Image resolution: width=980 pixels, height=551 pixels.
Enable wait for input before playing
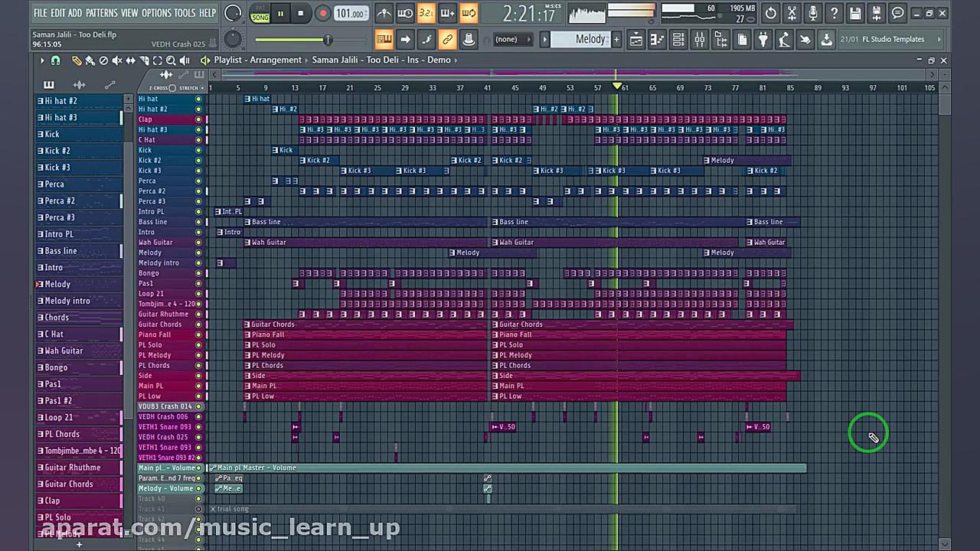tap(405, 13)
